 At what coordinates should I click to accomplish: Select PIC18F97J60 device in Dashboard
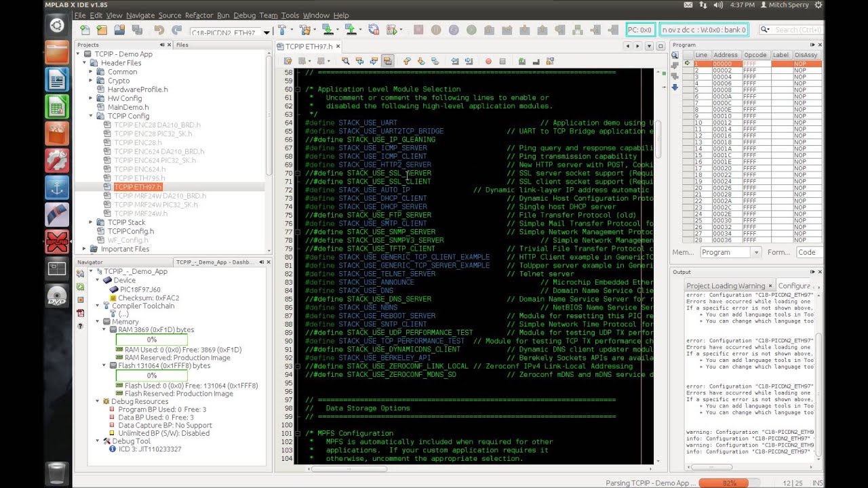[140, 289]
